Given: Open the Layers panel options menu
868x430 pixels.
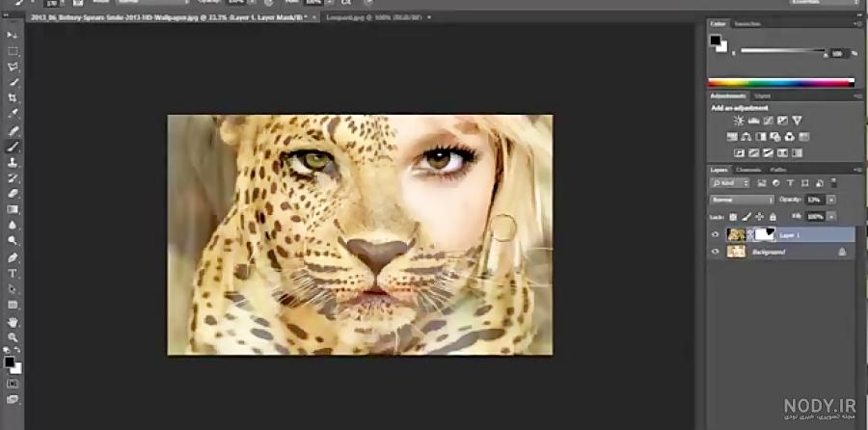Looking at the screenshot, I should point(857,170).
